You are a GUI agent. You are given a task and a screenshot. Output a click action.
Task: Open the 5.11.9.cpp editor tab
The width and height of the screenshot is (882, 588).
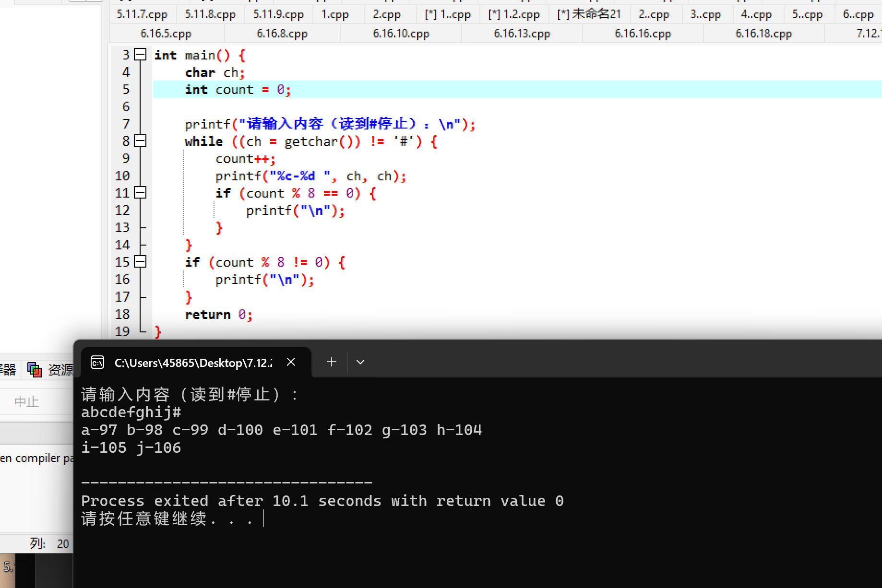[x=278, y=14]
